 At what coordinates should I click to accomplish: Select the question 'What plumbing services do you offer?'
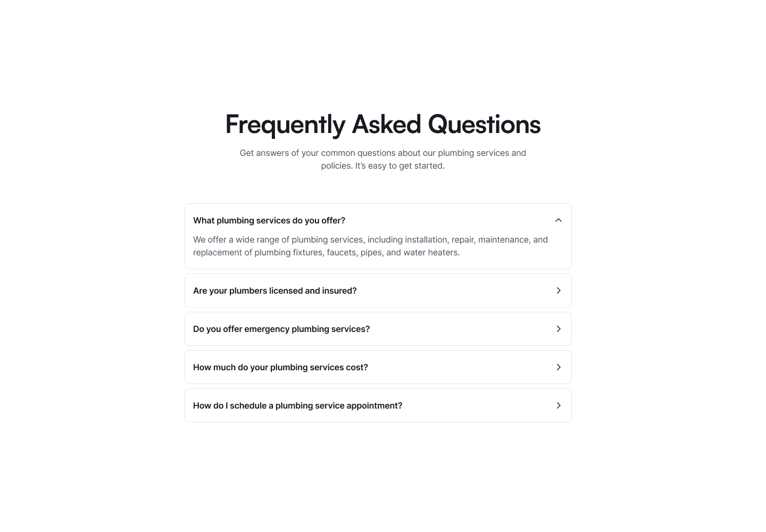pos(269,220)
